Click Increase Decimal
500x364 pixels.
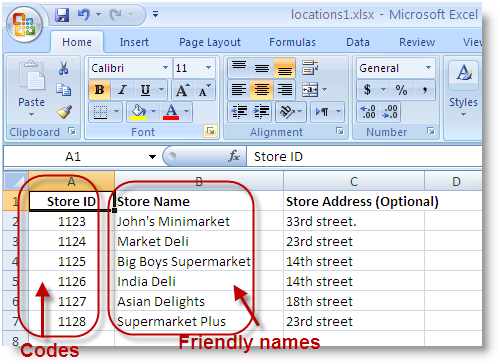click(x=368, y=112)
